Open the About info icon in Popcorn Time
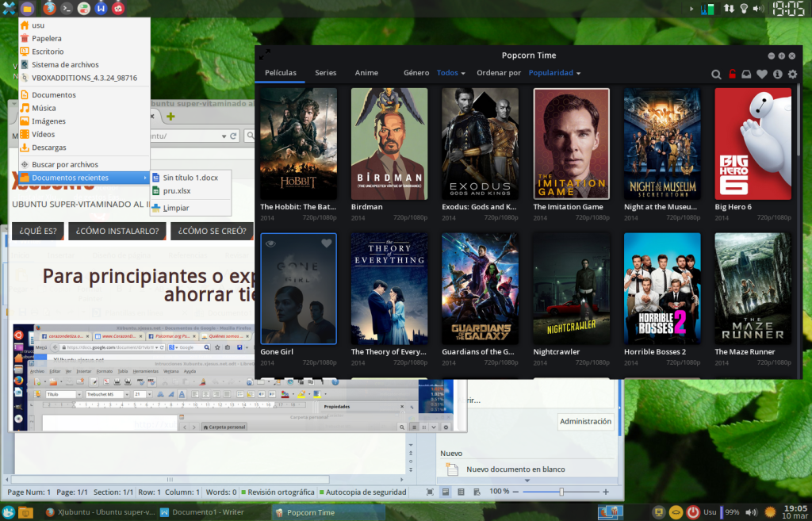Screen dimensions: 812x521 (x=777, y=74)
